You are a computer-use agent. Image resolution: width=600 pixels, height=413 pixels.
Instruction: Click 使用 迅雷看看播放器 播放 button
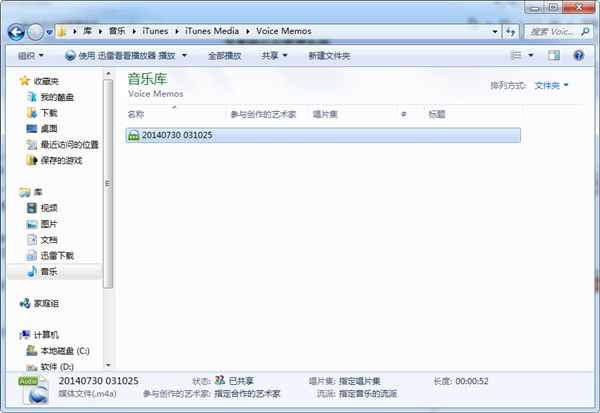120,56
